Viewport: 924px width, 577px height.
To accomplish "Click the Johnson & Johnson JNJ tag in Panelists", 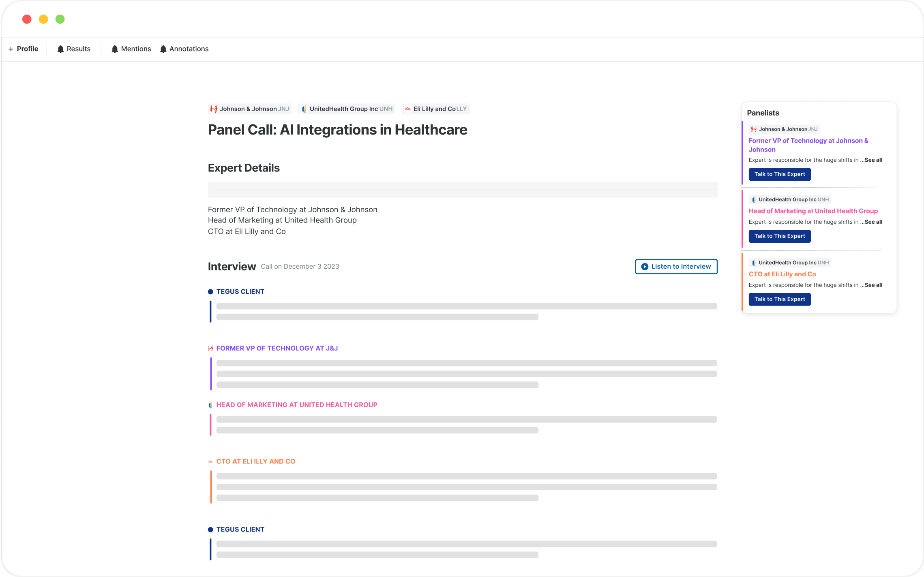I will click(784, 129).
